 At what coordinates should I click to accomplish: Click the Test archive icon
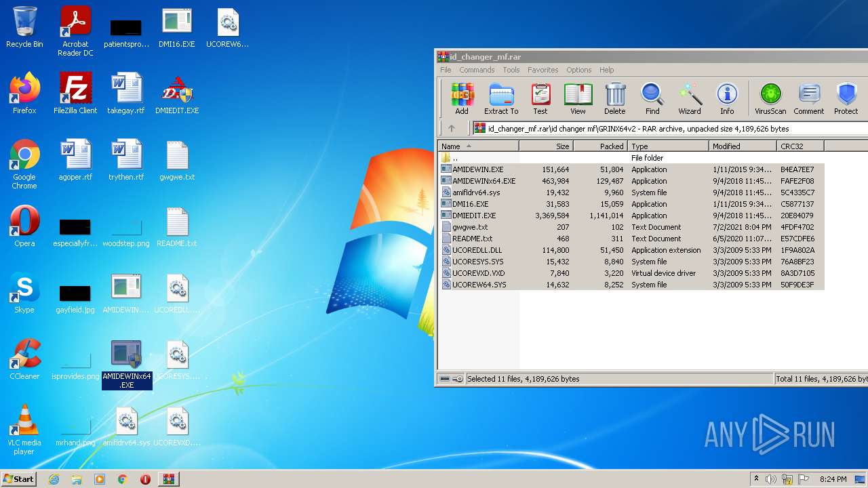pos(540,99)
